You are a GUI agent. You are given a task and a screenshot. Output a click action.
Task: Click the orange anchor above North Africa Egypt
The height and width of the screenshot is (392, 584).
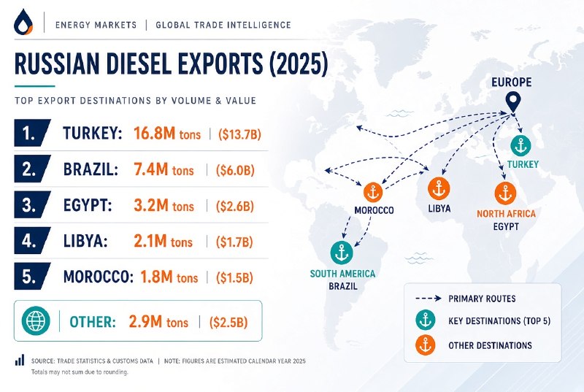505,193
